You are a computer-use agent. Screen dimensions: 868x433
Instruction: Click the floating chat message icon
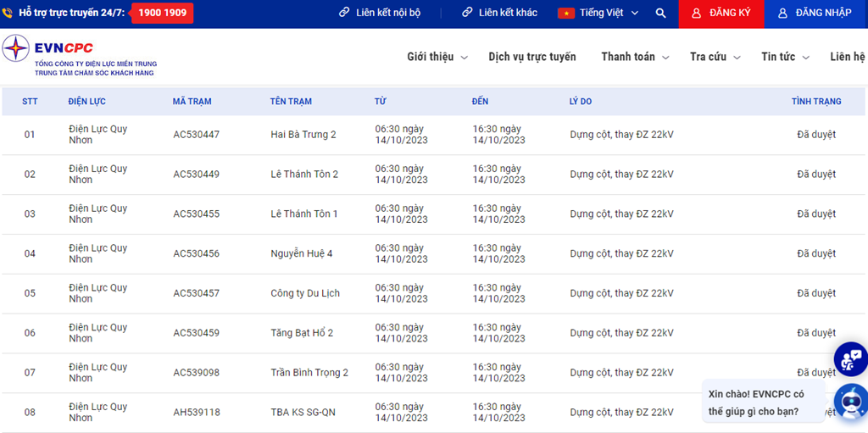coord(850,358)
